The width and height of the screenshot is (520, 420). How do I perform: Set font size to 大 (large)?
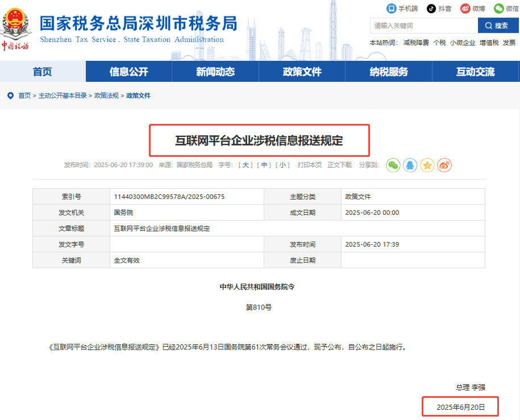pos(246,165)
